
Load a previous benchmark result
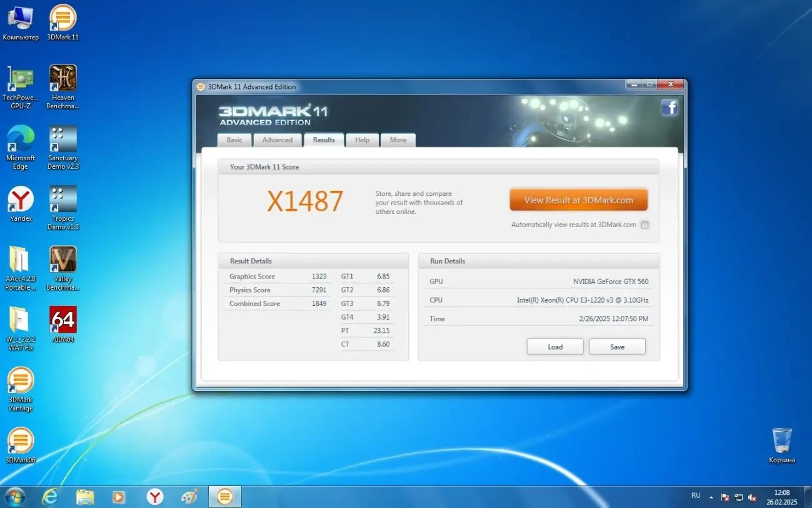554,346
